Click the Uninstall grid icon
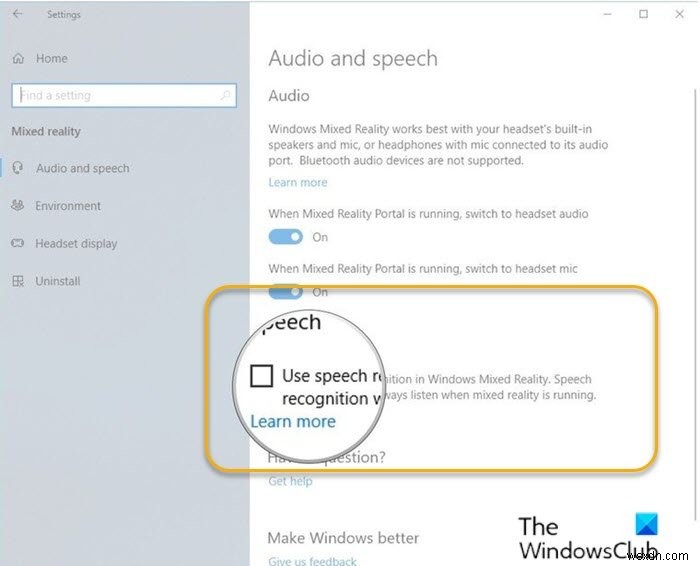Image resolution: width=700 pixels, height=566 pixels. tap(18, 281)
